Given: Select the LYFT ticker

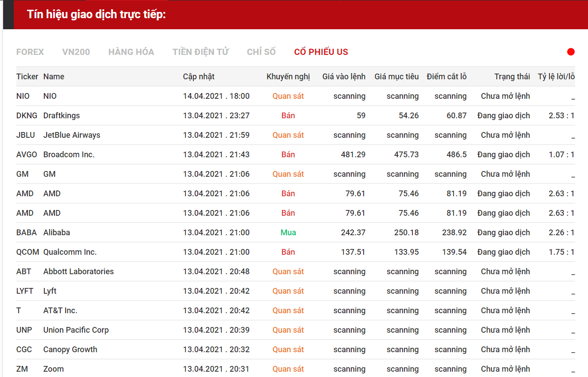Looking at the screenshot, I should 25,291.
